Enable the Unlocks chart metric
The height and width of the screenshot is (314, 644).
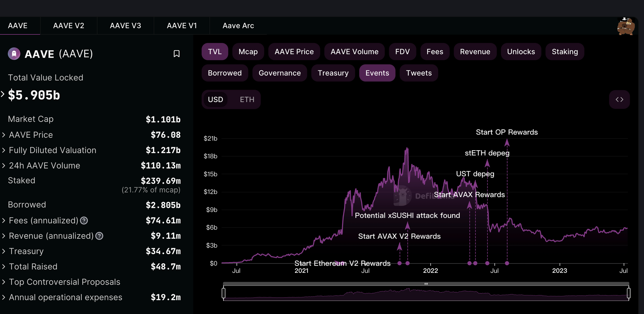pos(521,52)
